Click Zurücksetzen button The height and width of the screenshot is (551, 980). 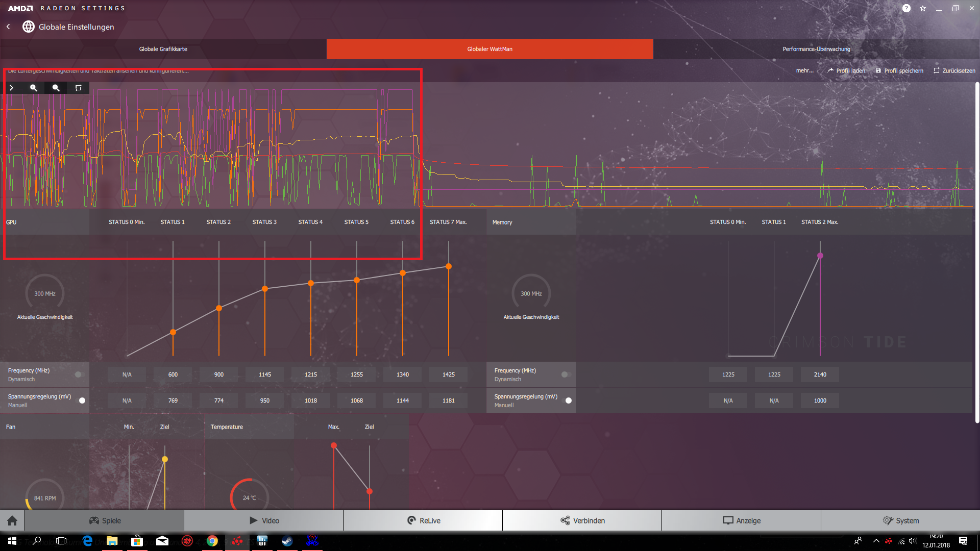click(x=954, y=71)
